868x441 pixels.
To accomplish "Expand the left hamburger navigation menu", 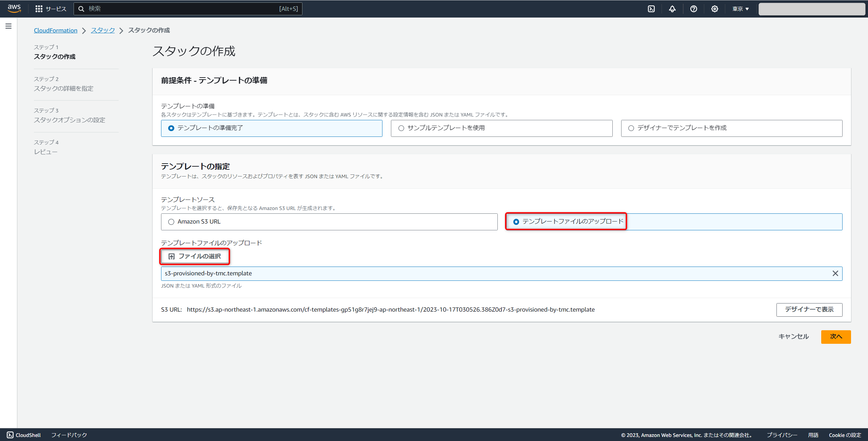I will coord(8,26).
